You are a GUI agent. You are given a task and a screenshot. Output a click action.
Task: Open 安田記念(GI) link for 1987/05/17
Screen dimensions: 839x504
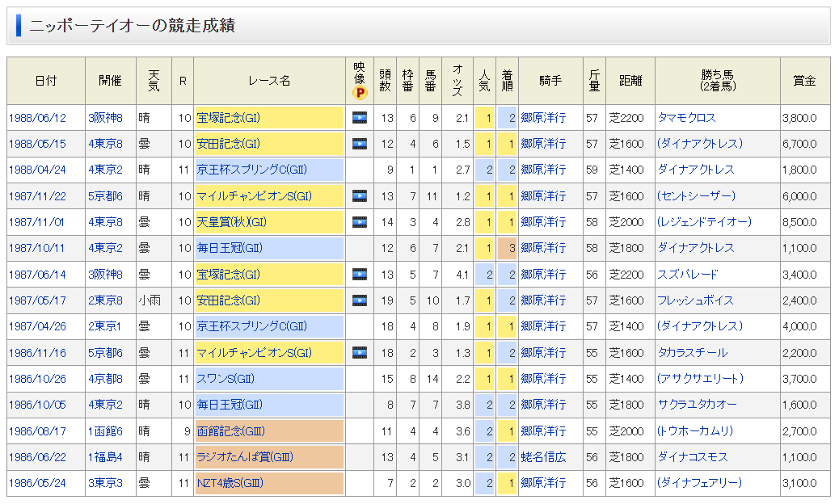(x=228, y=300)
